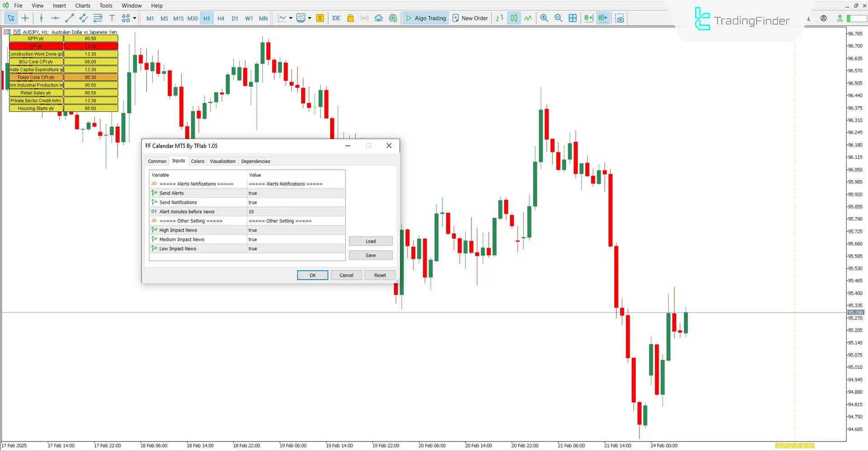
Task: Zoom in on the chart
Action: point(544,18)
